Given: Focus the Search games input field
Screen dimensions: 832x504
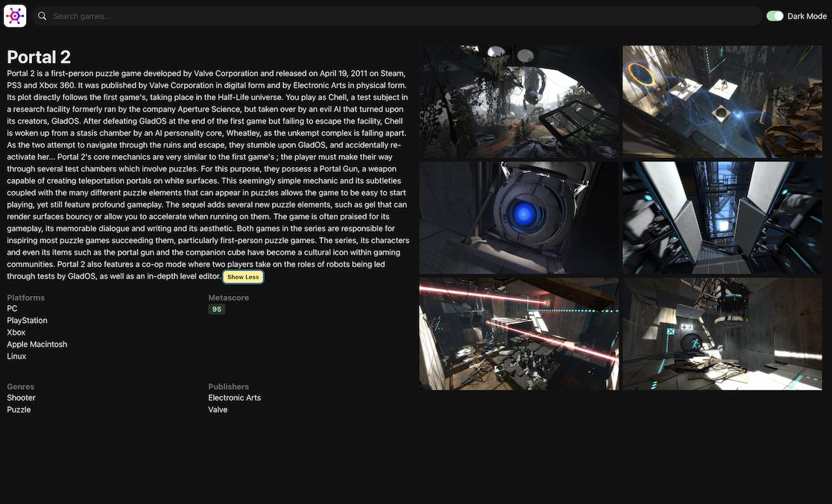Looking at the screenshot, I should pos(397,16).
